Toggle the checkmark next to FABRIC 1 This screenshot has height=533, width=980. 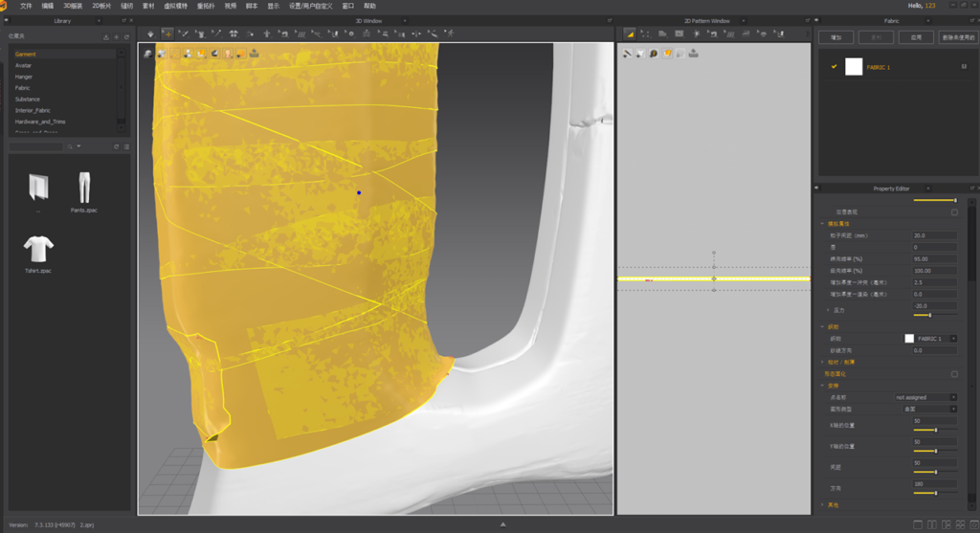pos(835,67)
